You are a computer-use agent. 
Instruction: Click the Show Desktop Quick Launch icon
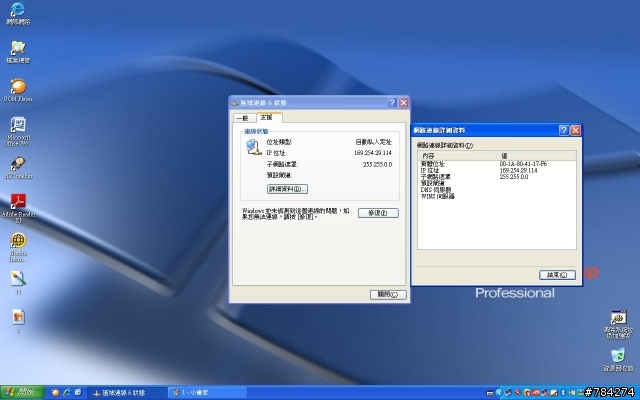(78, 393)
